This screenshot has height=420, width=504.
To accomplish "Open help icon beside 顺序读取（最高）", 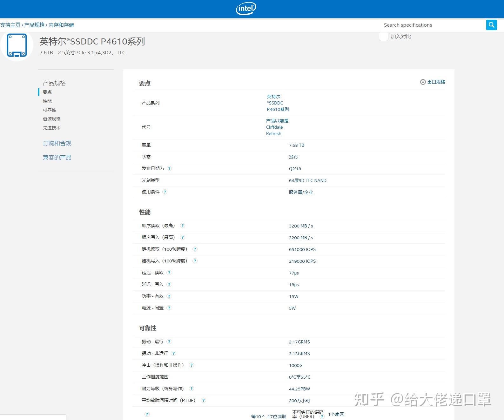I will (x=183, y=226).
